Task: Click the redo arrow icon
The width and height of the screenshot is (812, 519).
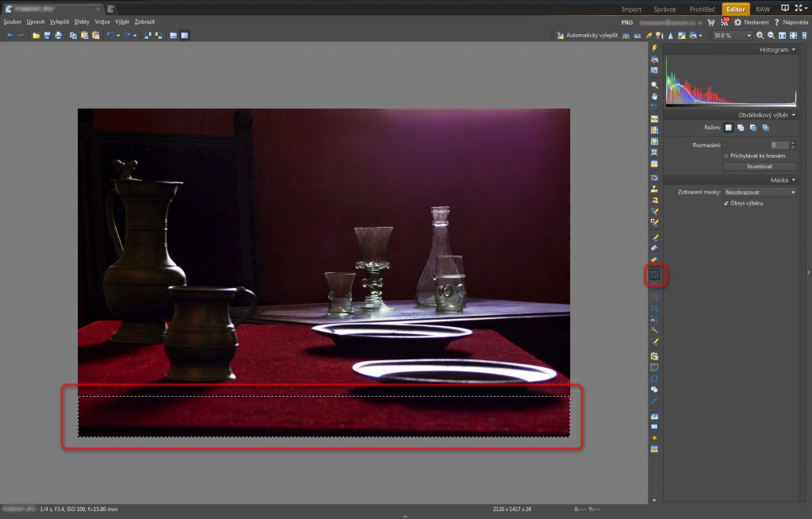Action: pyautogui.click(x=127, y=35)
